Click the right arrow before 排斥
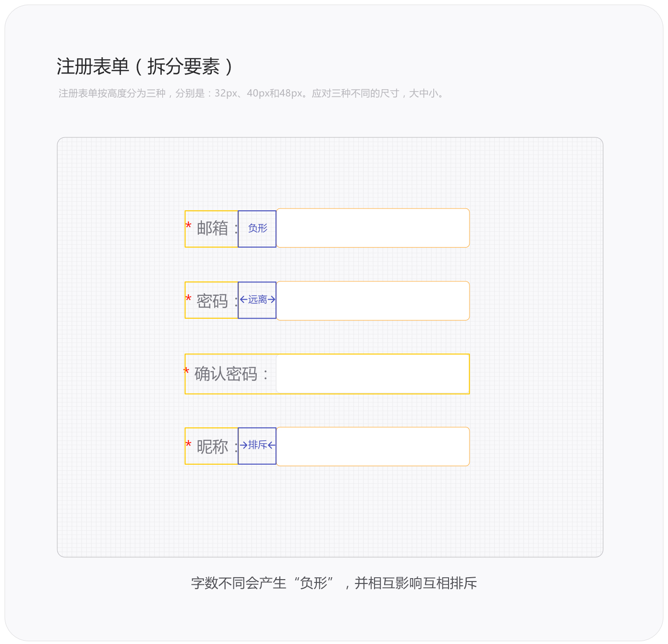 click(243, 445)
